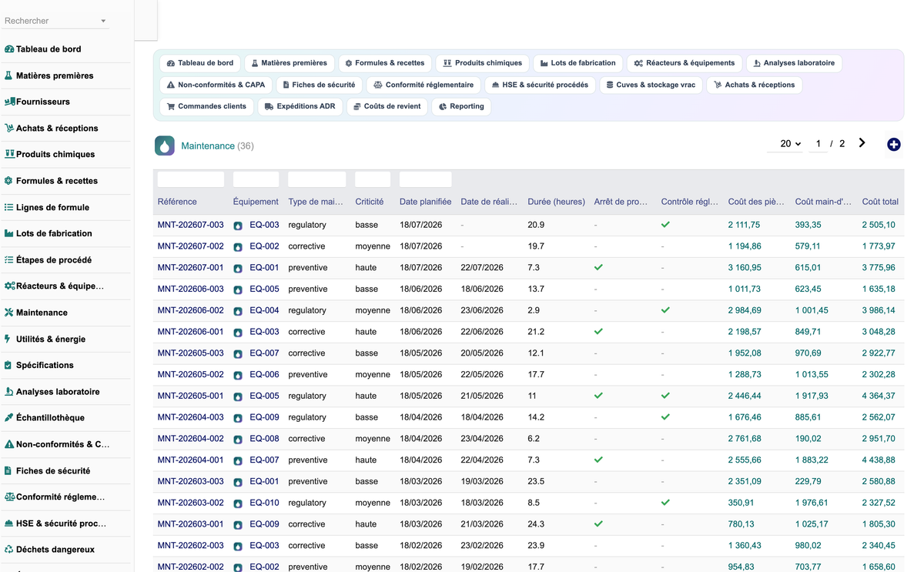Open Non-conformités & CAPA top shortcut
Image resolution: width=924 pixels, height=572 pixels.
coord(216,85)
